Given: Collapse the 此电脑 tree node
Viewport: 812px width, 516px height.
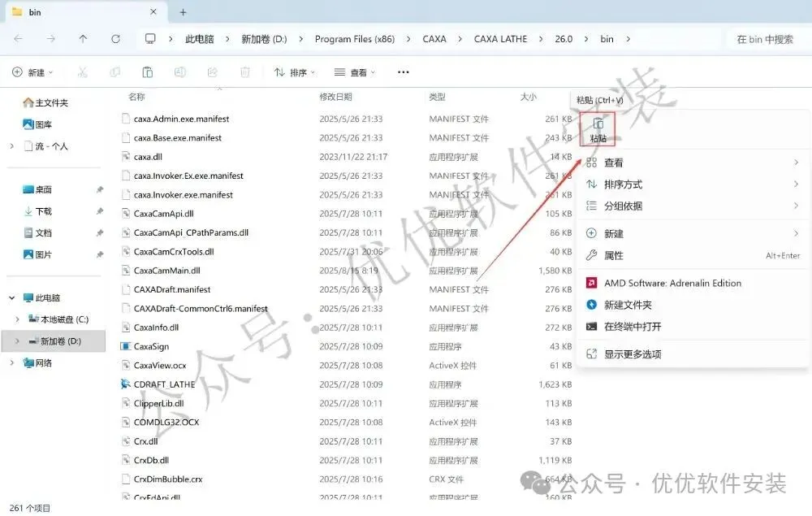Looking at the screenshot, I should pyautogui.click(x=12, y=298).
